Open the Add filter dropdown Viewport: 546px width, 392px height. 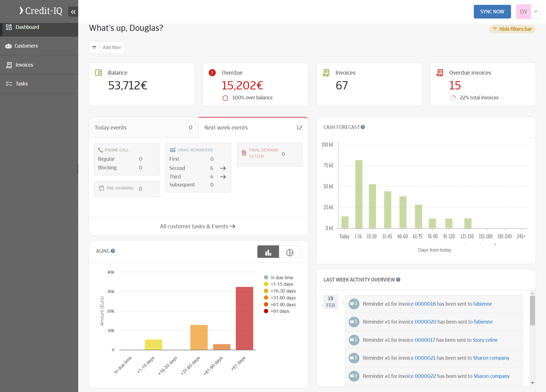pyautogui.click(x=112, y=48)
